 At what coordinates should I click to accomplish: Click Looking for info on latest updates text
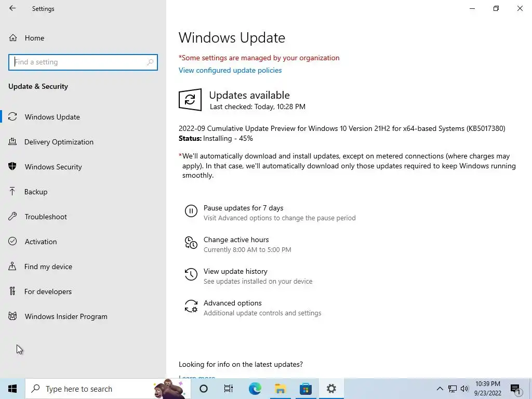point(241,364)
